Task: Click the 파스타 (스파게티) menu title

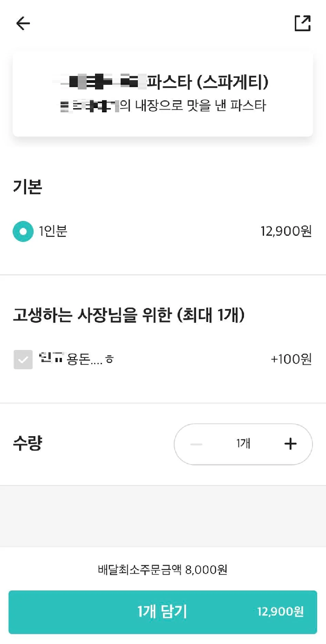Action: coord(208,83)
